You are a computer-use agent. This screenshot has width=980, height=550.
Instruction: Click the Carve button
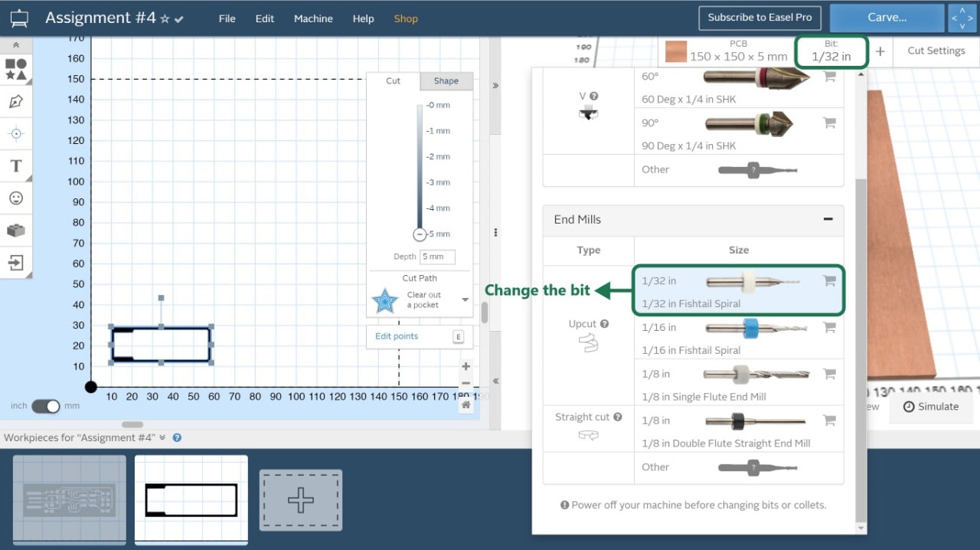887,18
